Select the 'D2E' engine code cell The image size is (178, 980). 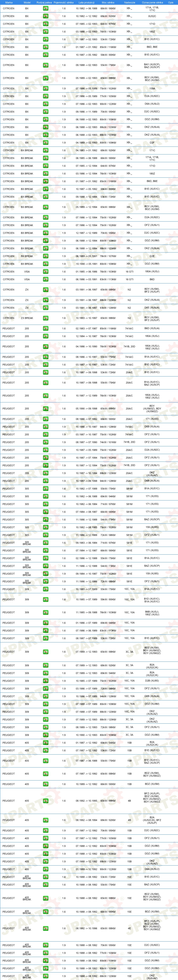point(152,256)
